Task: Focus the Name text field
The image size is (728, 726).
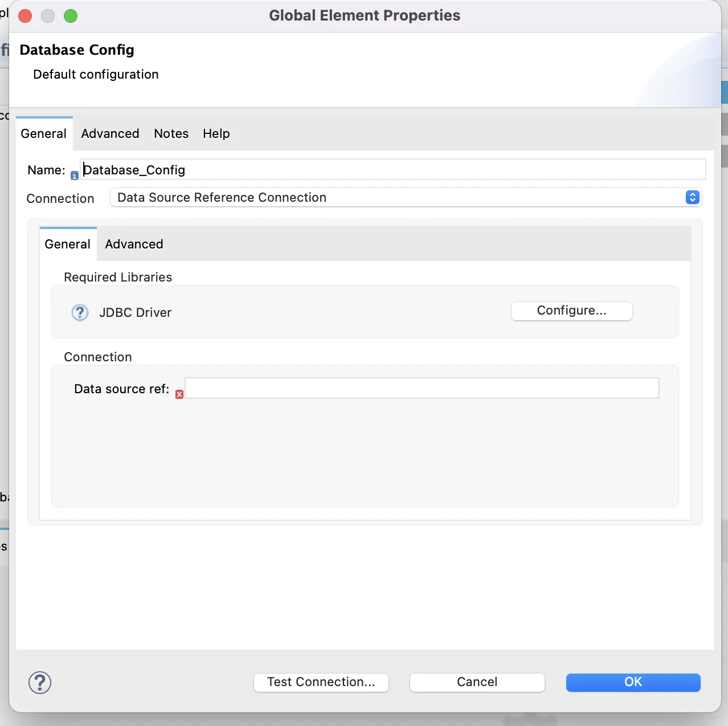Action: (393, 170)
